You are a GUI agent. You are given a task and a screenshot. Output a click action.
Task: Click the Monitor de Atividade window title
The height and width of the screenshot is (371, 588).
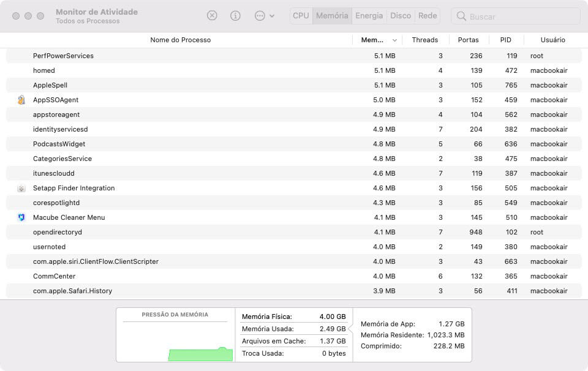point(97,12)
